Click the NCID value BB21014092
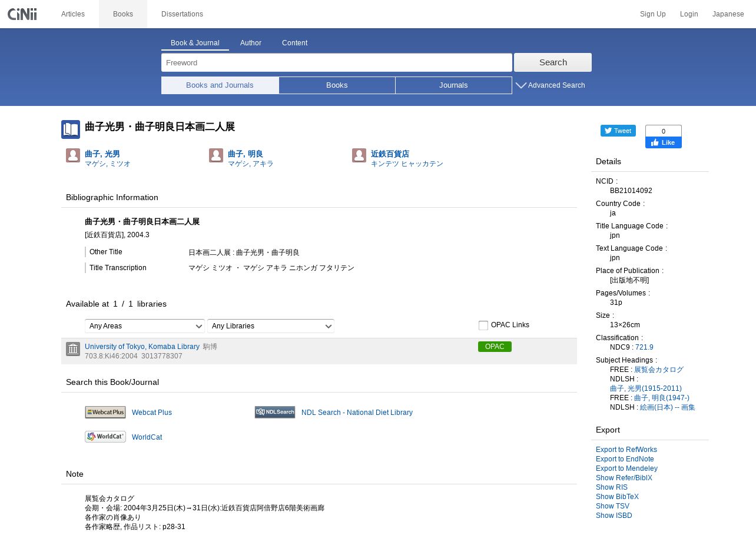The image size is (756, 555). pos(631,191)
